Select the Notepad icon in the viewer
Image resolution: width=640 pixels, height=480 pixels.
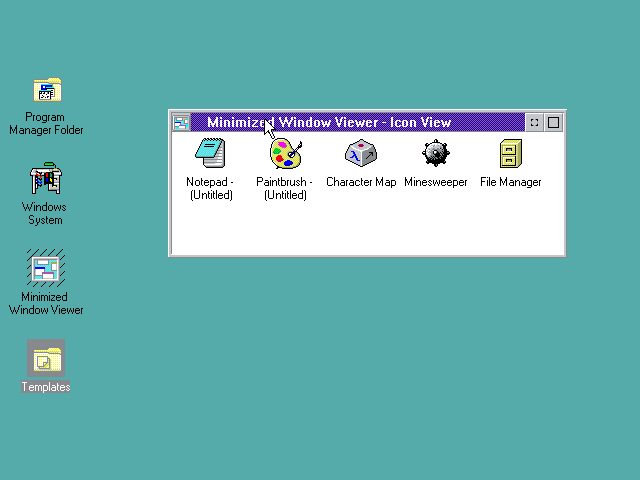(x=211, y=153)
